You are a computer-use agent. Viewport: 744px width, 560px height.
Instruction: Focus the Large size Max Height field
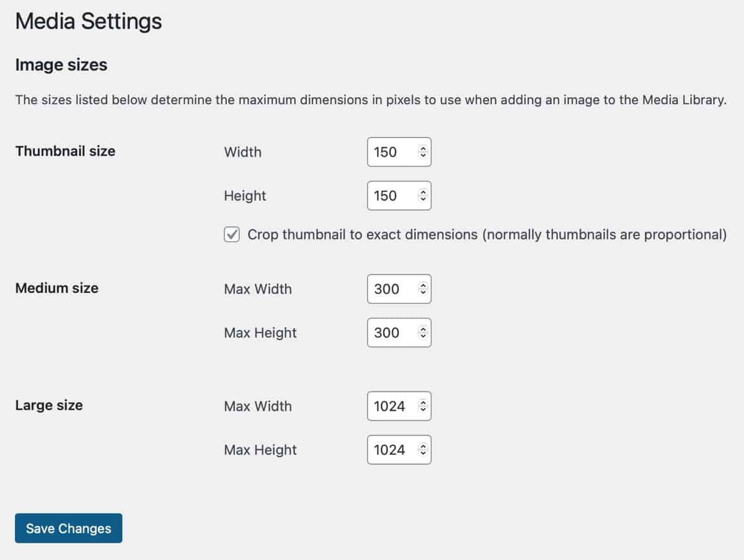[x=399, y=450]
